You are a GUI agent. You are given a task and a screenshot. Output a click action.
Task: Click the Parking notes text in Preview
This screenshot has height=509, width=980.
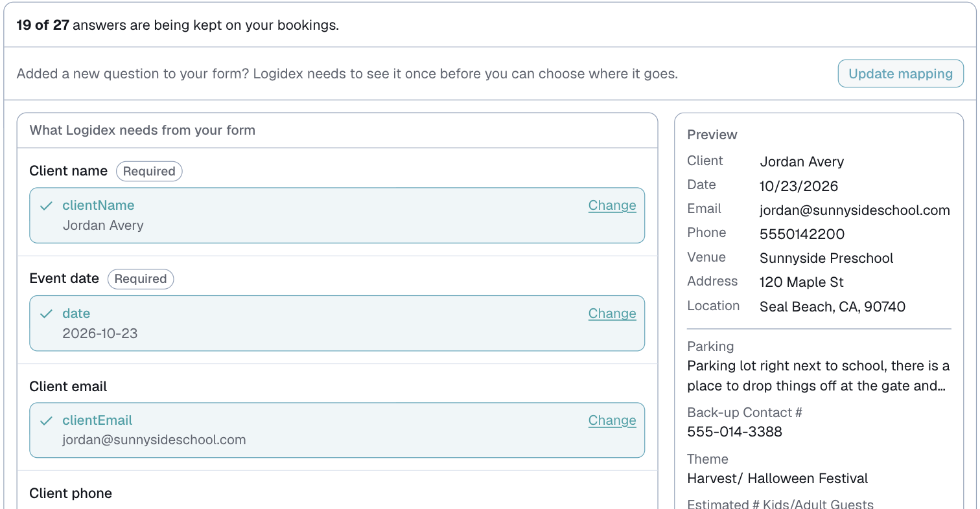tap(819, 376)
